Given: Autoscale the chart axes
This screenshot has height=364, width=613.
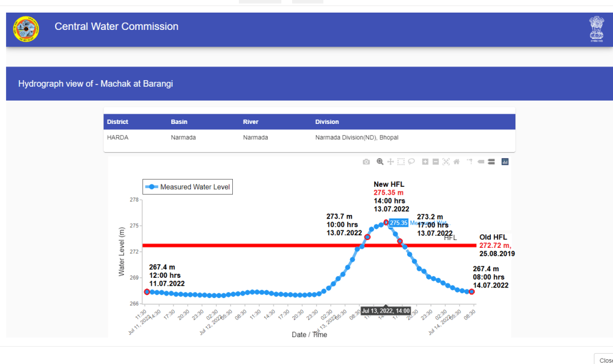Looking at the screenshot, I should pos(446,162).
